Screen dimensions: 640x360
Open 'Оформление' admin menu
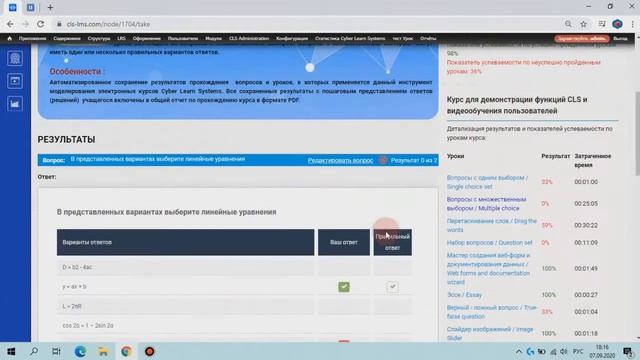(147, 38)
